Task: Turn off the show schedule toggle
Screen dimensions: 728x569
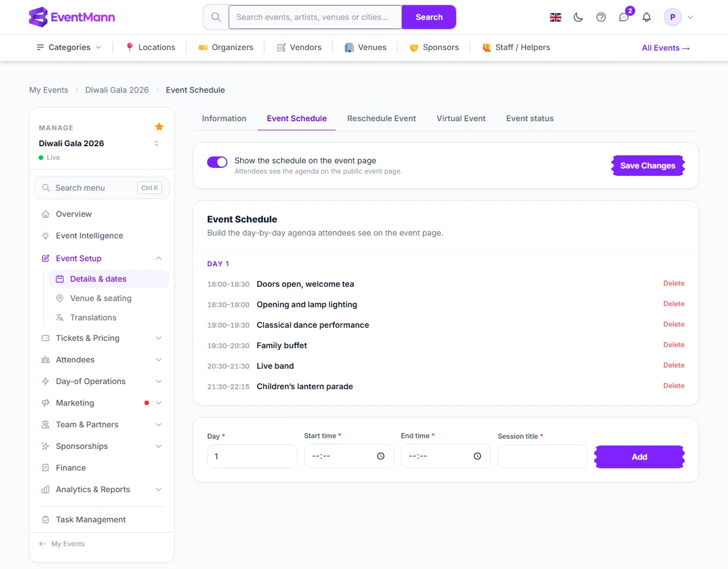Action: [217, 162]
